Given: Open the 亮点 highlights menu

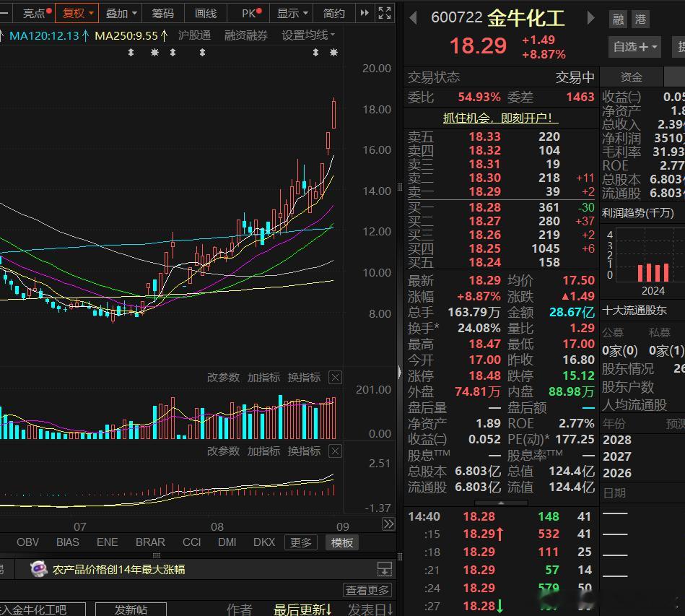Looking at the screenshot, I should [x=37, y=13].
